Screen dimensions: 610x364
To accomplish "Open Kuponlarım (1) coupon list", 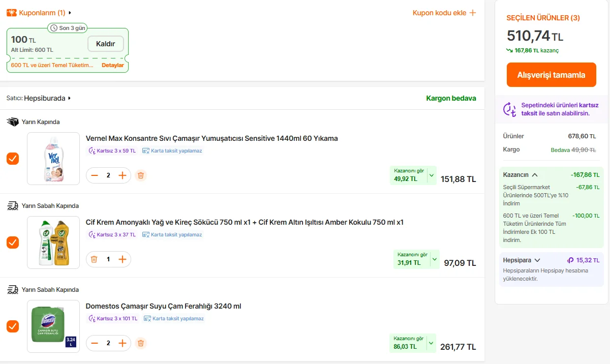I will click(x=42, y=13).
